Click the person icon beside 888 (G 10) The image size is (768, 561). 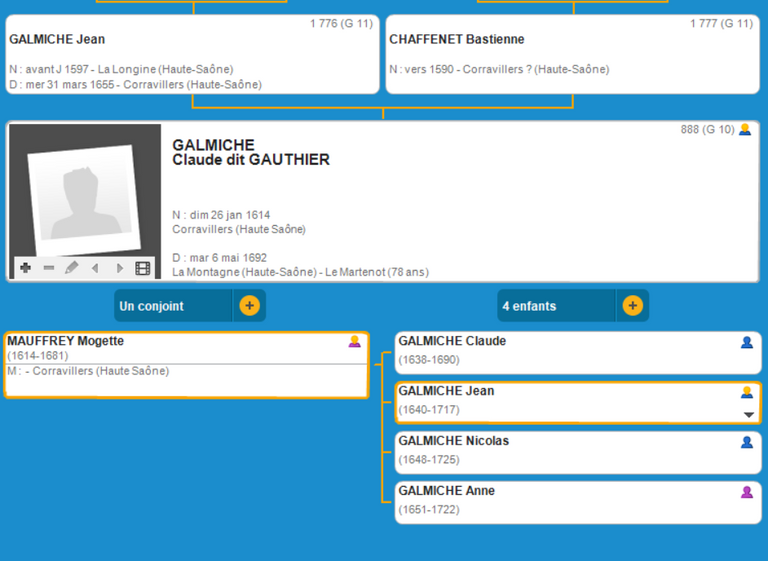[x=745, y=130]
